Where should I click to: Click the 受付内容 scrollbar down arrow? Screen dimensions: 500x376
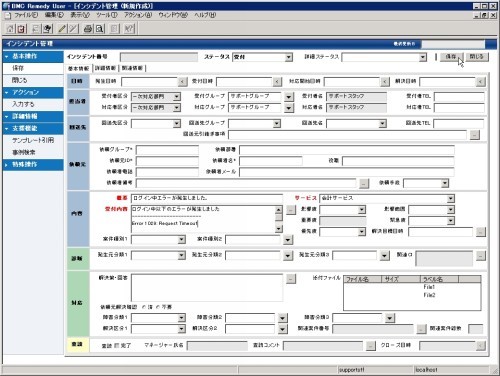coord(279,228)
